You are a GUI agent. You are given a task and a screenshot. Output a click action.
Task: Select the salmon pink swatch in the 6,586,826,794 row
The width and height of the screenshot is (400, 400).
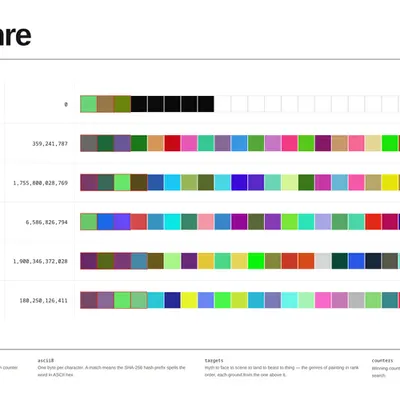tap(206, 222)
